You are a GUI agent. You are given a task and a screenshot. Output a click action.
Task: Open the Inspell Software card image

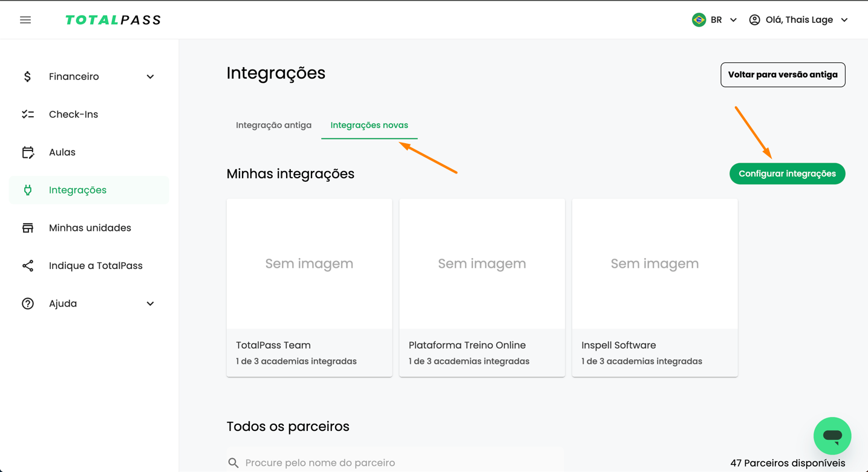[x=654, y=263]
